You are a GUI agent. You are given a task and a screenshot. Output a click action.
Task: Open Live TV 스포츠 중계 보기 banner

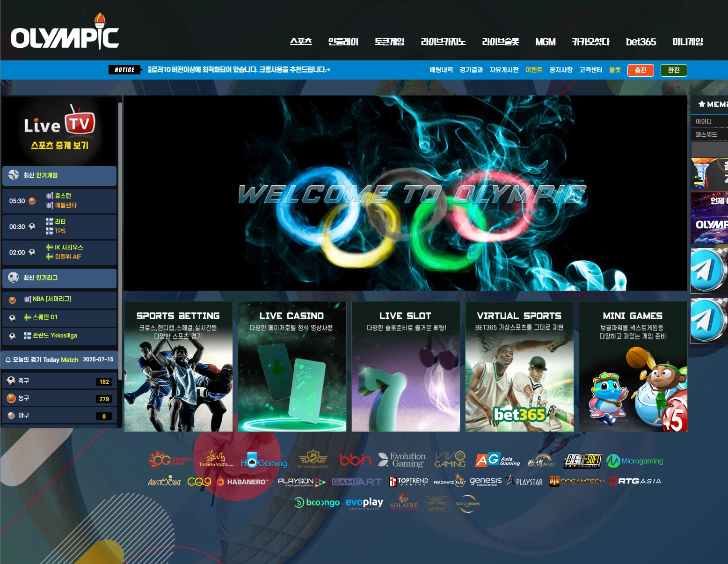(x=59, y=131)
